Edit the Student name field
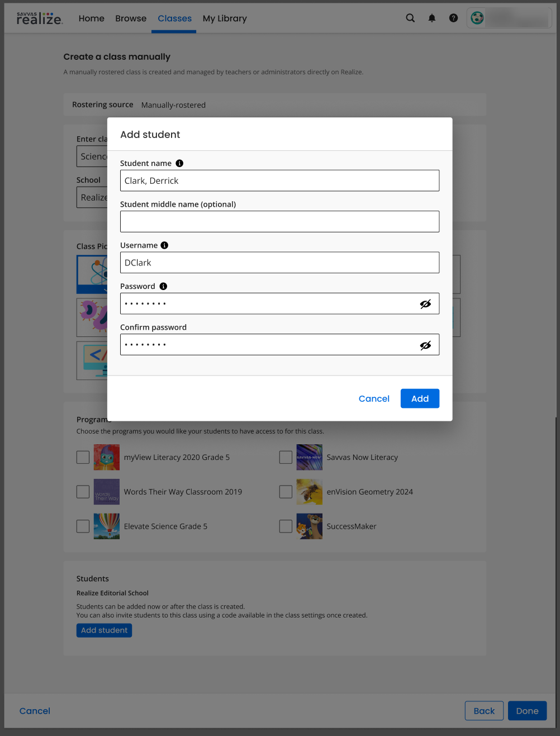Image resolution: width=560 pixels, height=736 pixels. (x=279, y=181)
